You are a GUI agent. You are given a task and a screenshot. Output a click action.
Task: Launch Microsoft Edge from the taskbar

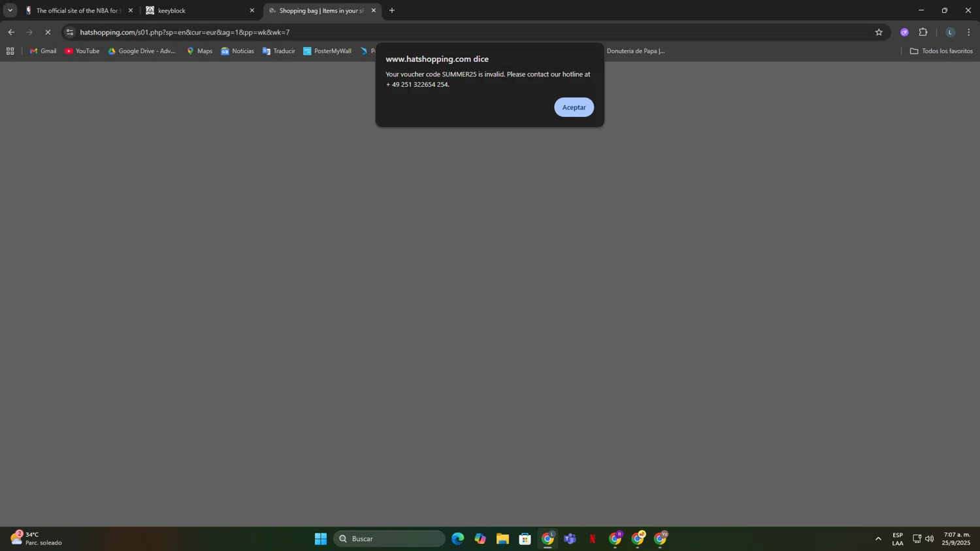457,539
